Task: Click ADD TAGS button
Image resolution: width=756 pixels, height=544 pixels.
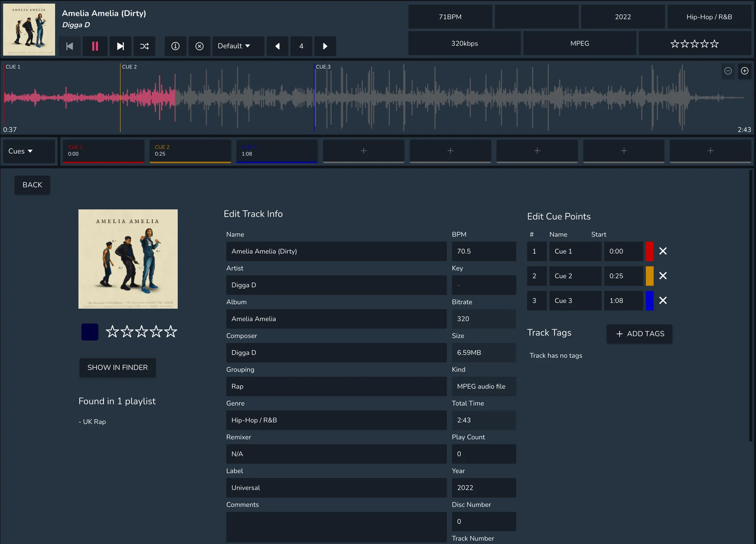Action: point(639,334)
